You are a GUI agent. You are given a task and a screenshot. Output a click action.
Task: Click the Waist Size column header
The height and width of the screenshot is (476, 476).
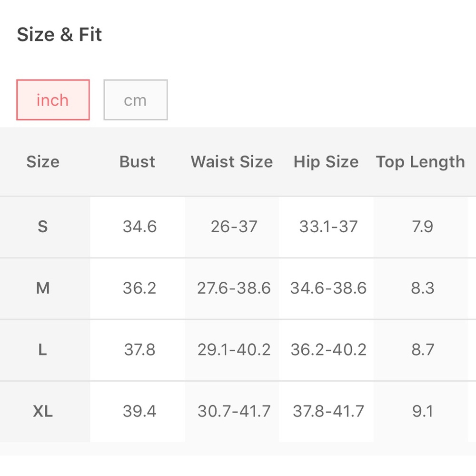(232, 161)
